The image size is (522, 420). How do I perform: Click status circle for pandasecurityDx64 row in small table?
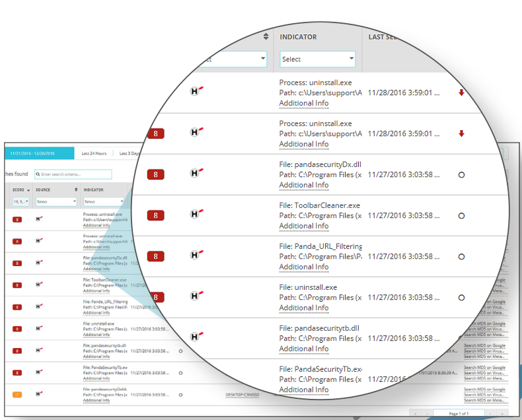pos(181,395)
